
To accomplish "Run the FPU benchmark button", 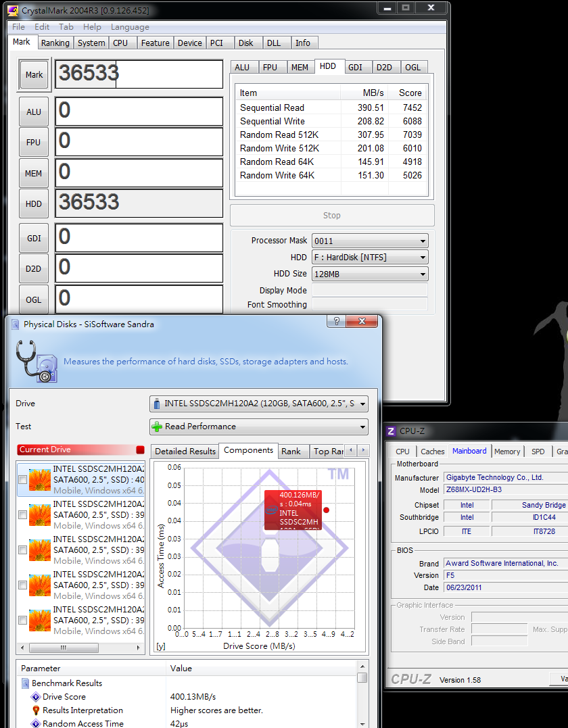I will click(x=34, y=143).
